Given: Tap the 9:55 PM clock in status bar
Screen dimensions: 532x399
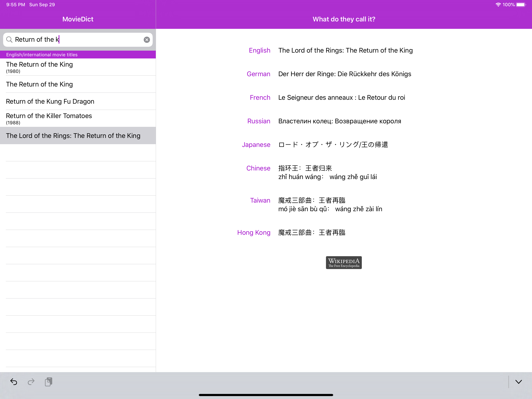Looking at the screenshot, I should (x=16, y=4).
